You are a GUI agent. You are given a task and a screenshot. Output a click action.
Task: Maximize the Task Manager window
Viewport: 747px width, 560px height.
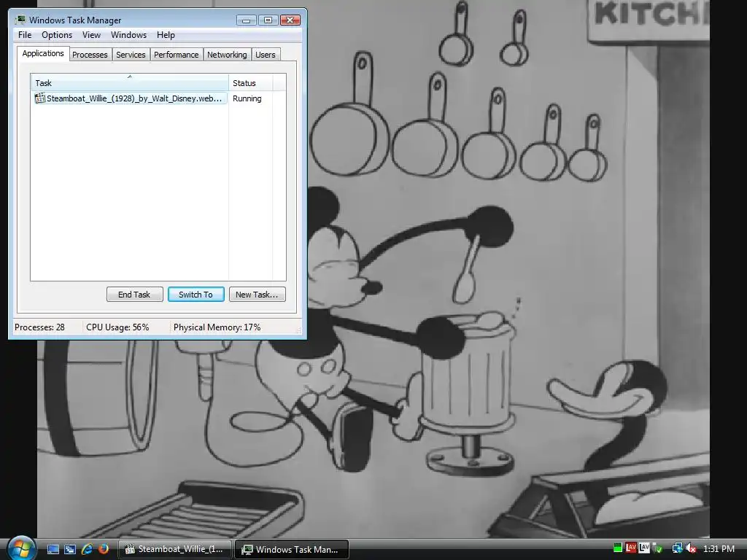click(x=268, y=20)
